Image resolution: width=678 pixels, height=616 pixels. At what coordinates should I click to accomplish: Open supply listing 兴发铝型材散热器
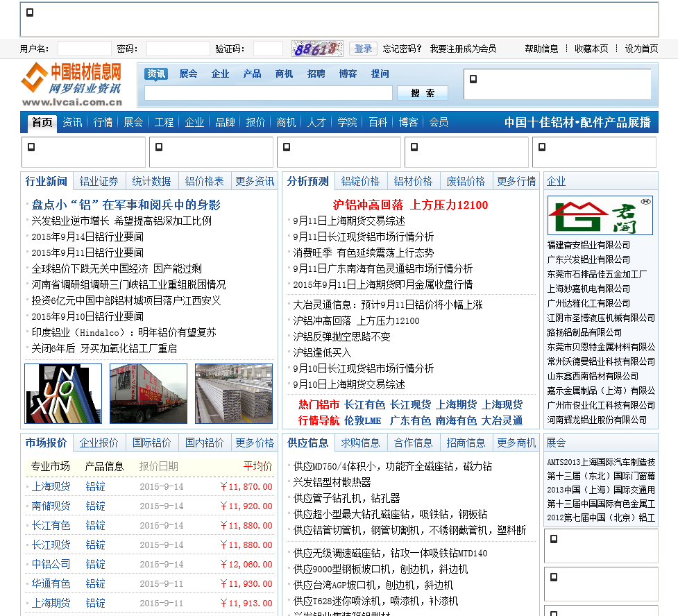click(x=332, y=482)
